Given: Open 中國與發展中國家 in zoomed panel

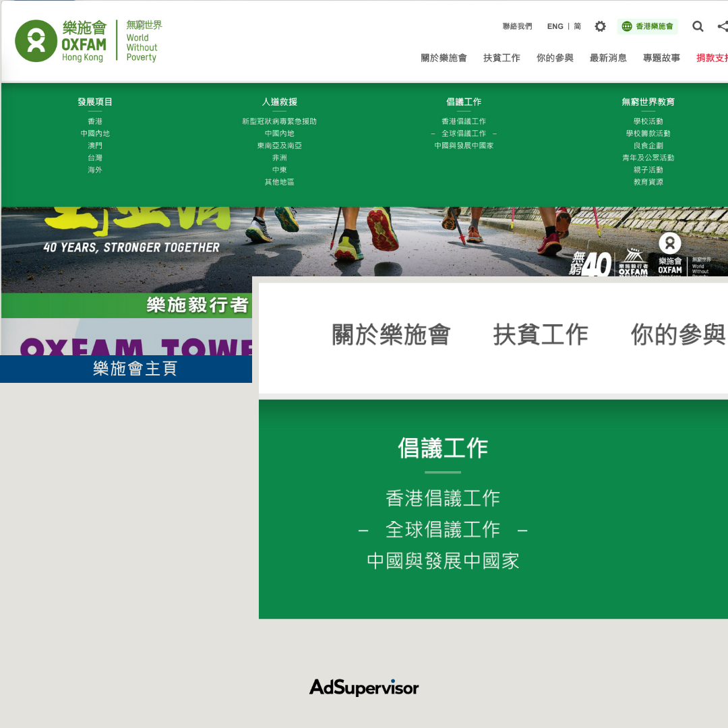Looking at the screenshot, I should pos(443,561).
